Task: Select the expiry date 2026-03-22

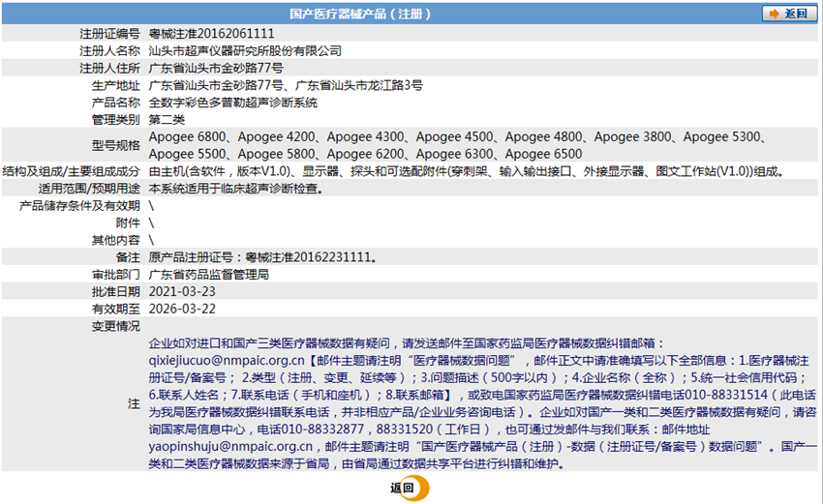Action: click(182, 309)
